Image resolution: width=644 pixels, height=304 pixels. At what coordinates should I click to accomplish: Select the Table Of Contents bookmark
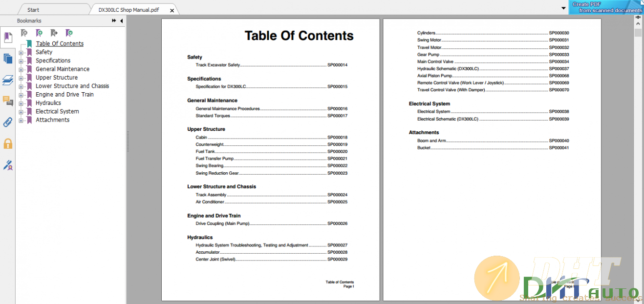pyautogui.click(x=60, y=43)
